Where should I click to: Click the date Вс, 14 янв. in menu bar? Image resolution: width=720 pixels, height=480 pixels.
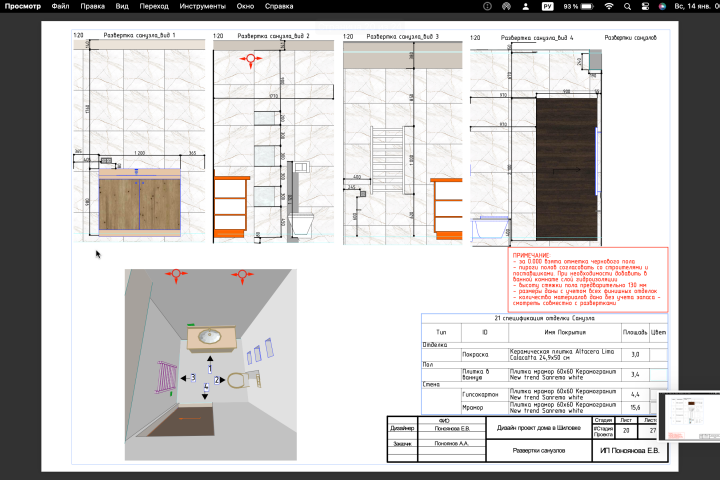(693, 6)
